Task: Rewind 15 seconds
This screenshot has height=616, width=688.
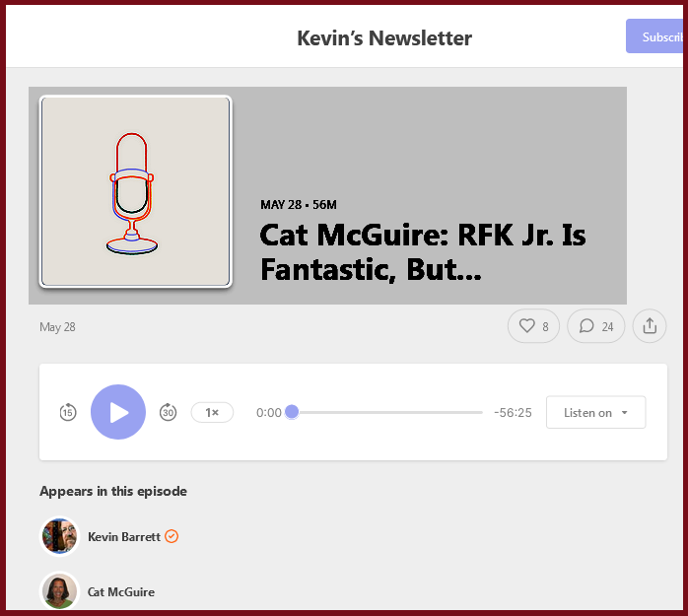Action: coord(68,412)
